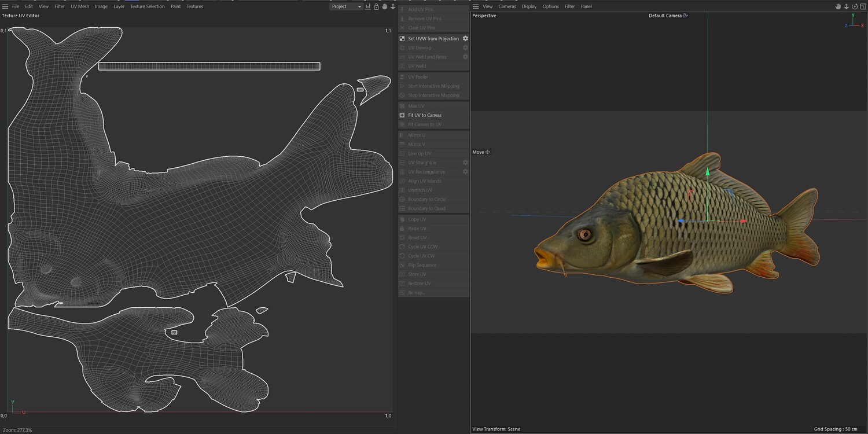Open the Textures menu
Viewport: 868px width, 434px height.
[194, 6]
